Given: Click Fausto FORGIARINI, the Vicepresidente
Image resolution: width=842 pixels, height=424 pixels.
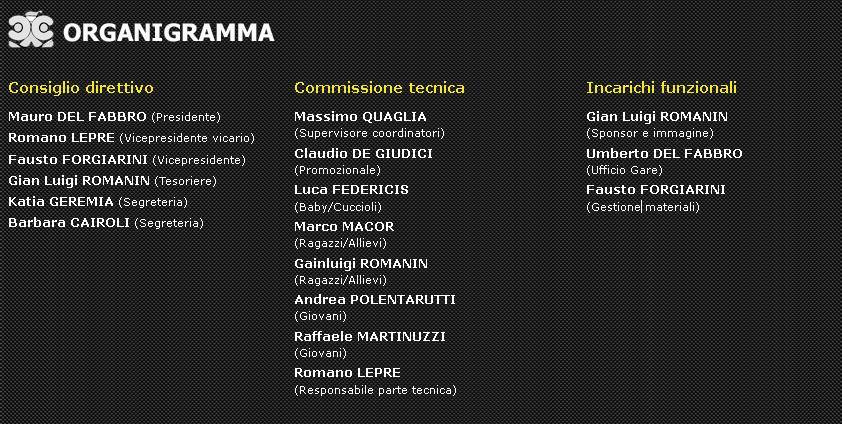Looking at the screenshot, I should click(78, 159).
